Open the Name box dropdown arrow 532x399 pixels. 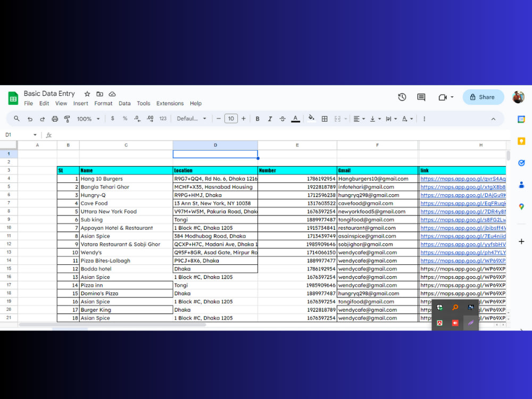[x=35, y=135]
